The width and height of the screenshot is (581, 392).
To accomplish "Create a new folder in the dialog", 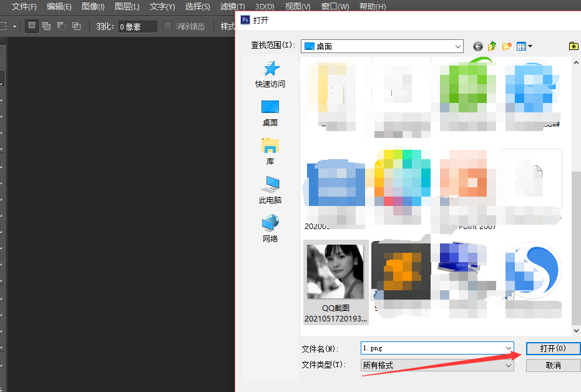I will [x=507, y=46].
